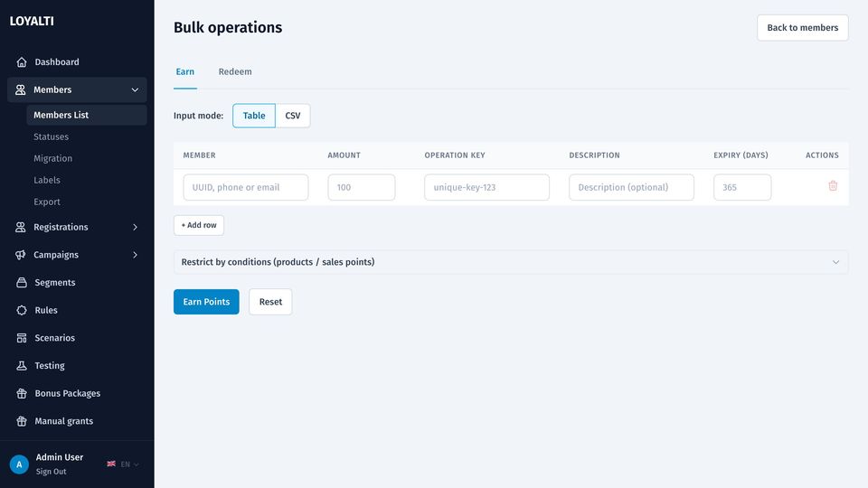868x488 pixels.
Task: Focus the Expiry days field
Action: pyautogui.click(x=742, y=187)
